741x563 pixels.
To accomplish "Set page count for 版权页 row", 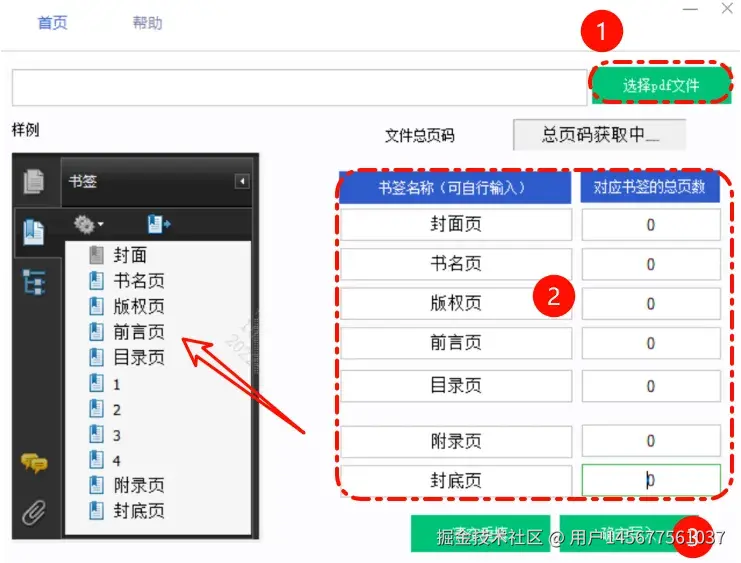I will (x=651, y=303).
